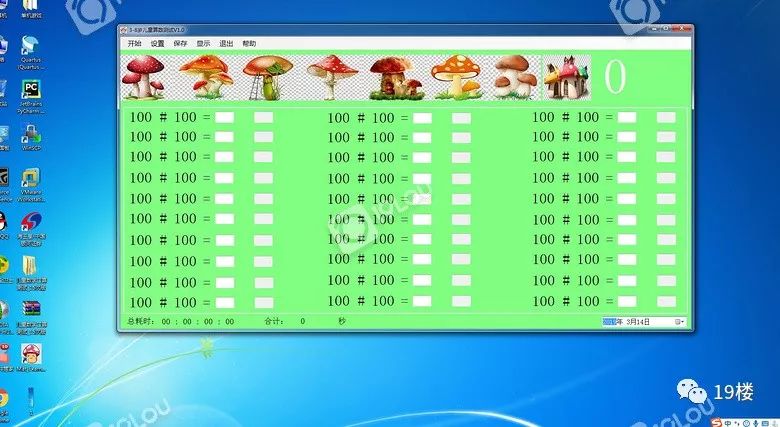This screenshot has width=780, height=427.
Task: Click grey result box, right column bottom row
Action: 666,301
